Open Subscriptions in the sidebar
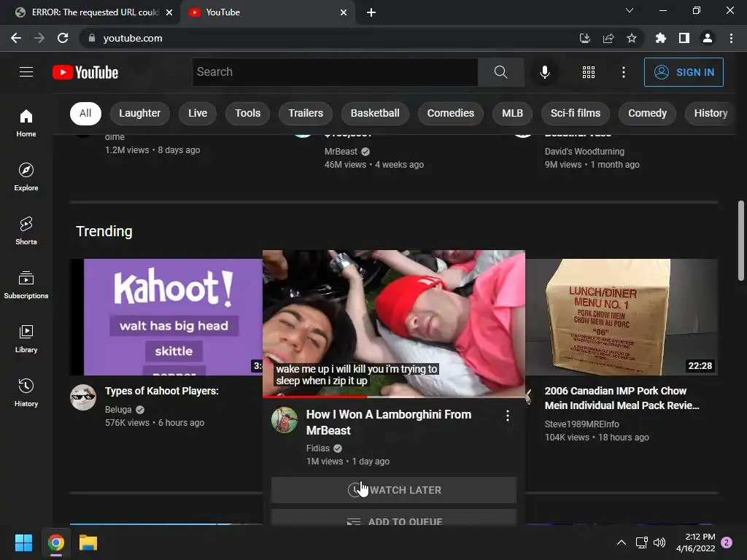Image resolution: width=747 pixels, height=560 pixels. point(26,285)
